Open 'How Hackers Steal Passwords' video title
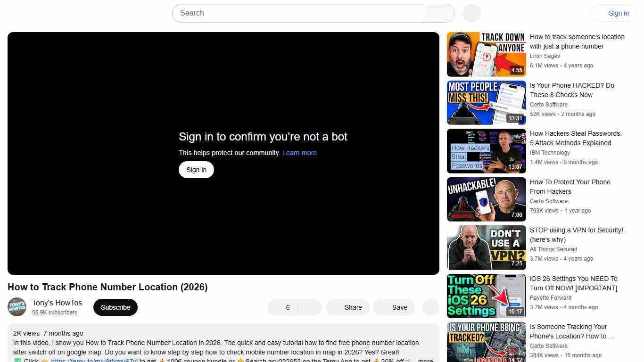644x362 pixels. click(576, 138)
